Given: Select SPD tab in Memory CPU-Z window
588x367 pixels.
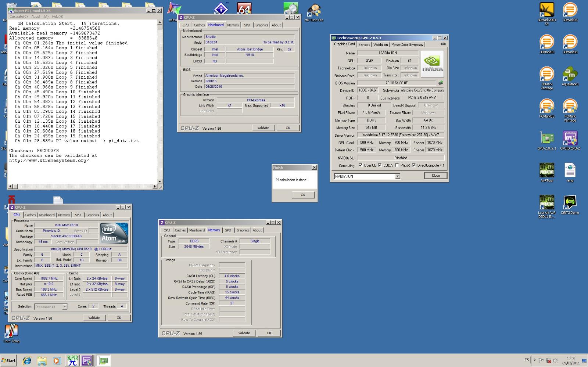Looking at the screenshot, I should (228, 230).
